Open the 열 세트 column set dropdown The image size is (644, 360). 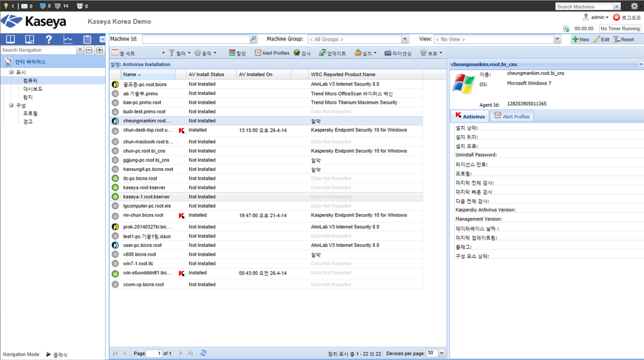pyautogui.click(x=139, y=53)
